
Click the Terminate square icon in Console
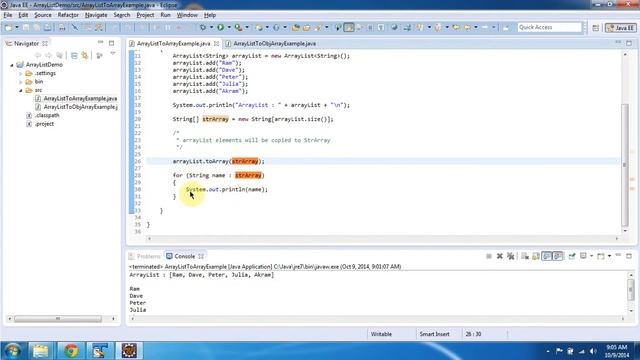(489, 256)
